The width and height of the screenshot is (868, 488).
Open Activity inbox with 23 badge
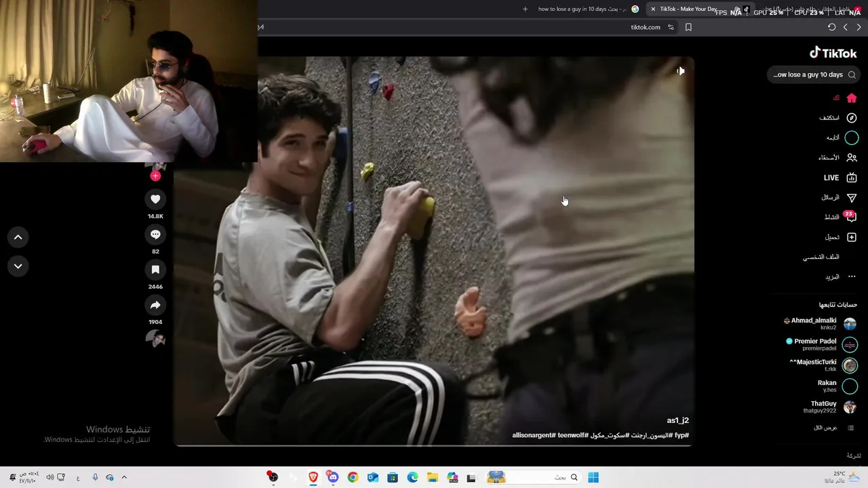(x=850, y=217)
